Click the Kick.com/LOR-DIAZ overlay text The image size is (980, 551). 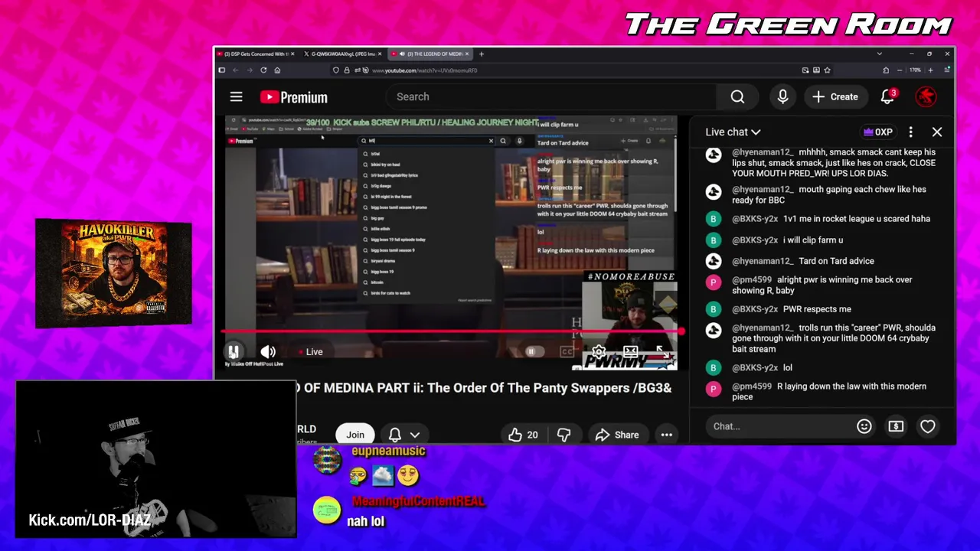90,520
